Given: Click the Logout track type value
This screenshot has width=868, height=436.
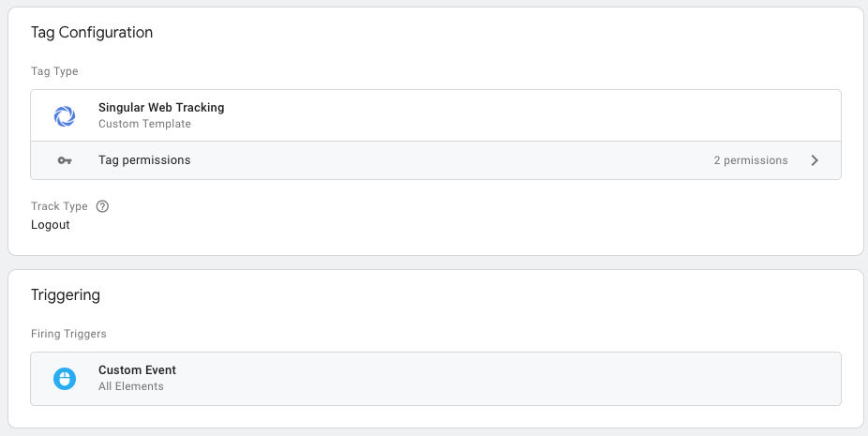Looking at the screenshot, I should [51, 225].
